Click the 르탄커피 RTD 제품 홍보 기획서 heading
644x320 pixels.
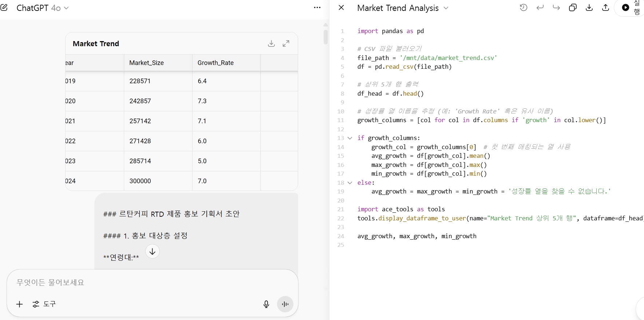[171, 214]
